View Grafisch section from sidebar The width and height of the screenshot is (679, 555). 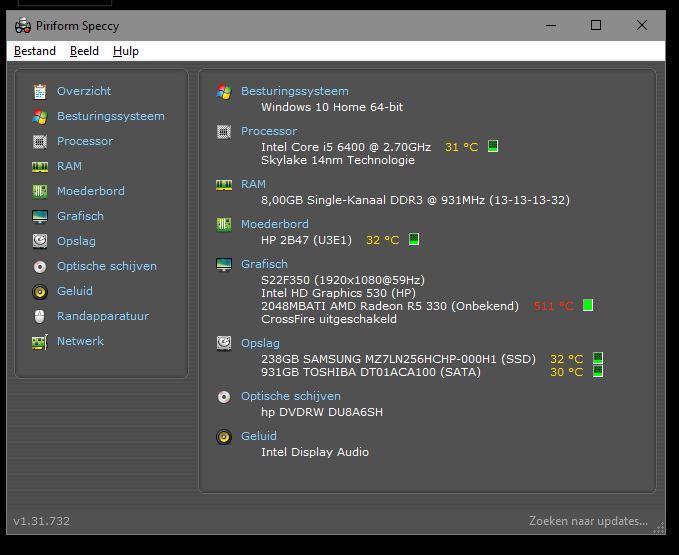pyautogui.click(x=81, y=216)
